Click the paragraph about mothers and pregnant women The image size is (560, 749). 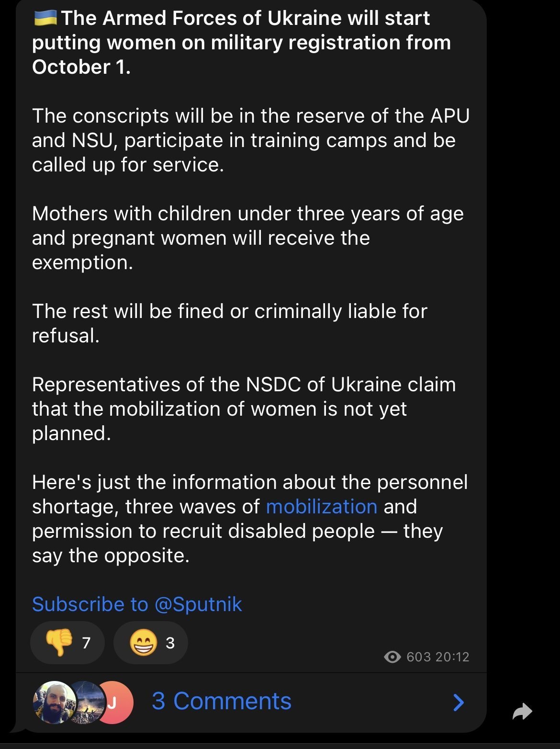248,238
